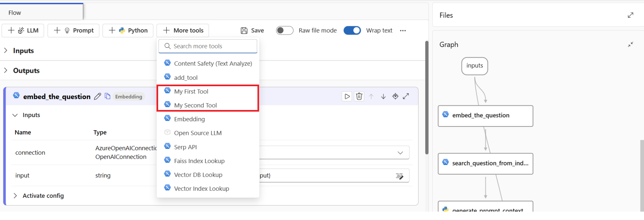The height and width of the screenshot is (220, 644).
Task: Focus embed_the_question node on the graph
Action: 395,97
